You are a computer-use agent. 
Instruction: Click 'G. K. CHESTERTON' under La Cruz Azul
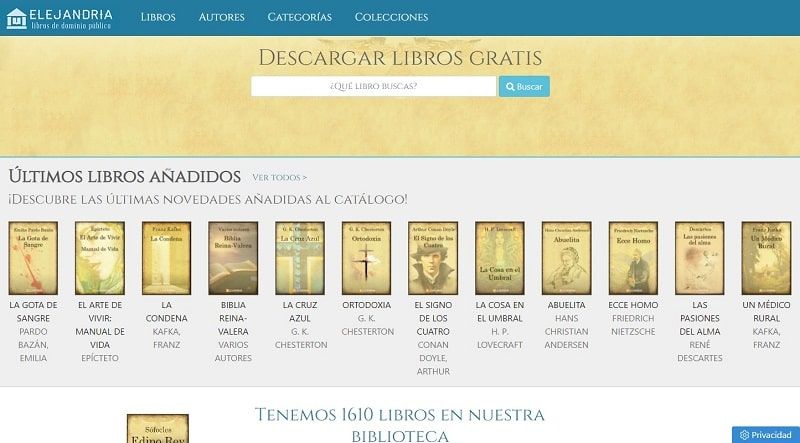coord(301,338)
